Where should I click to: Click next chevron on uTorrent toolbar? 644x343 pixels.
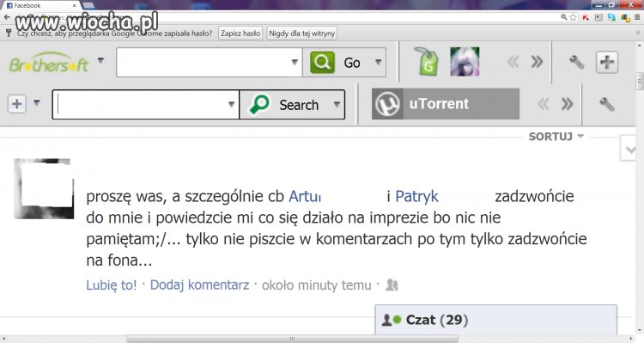point(567,104)
